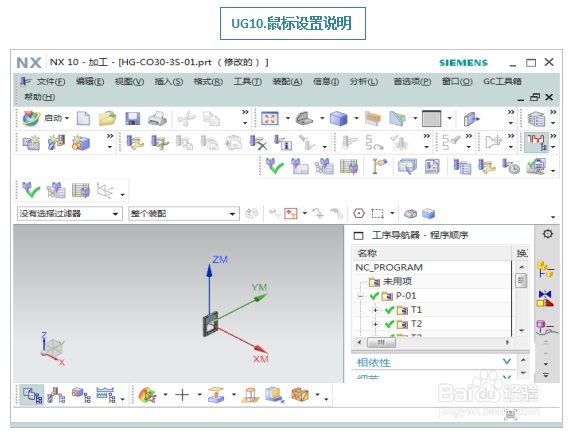Click the 工序导航器 panel title checkbox icon
The image size is (572, 431).
[359, 236]
